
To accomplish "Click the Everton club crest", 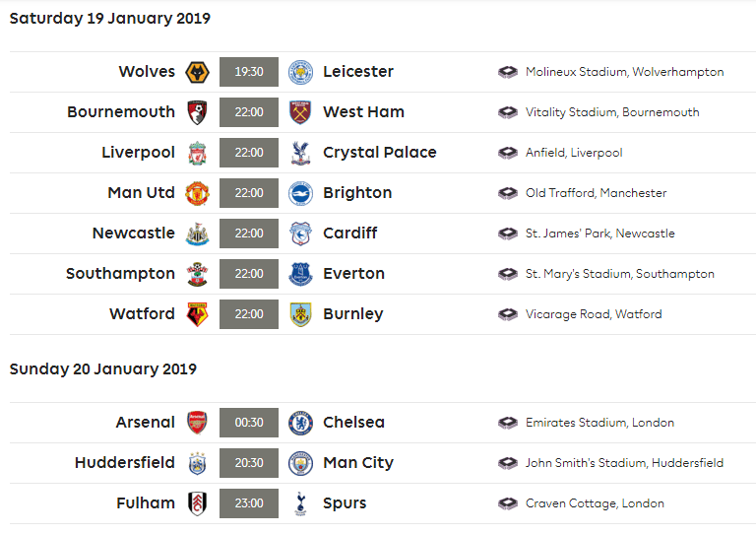I will pyautogui.click(x=300, y=274).
